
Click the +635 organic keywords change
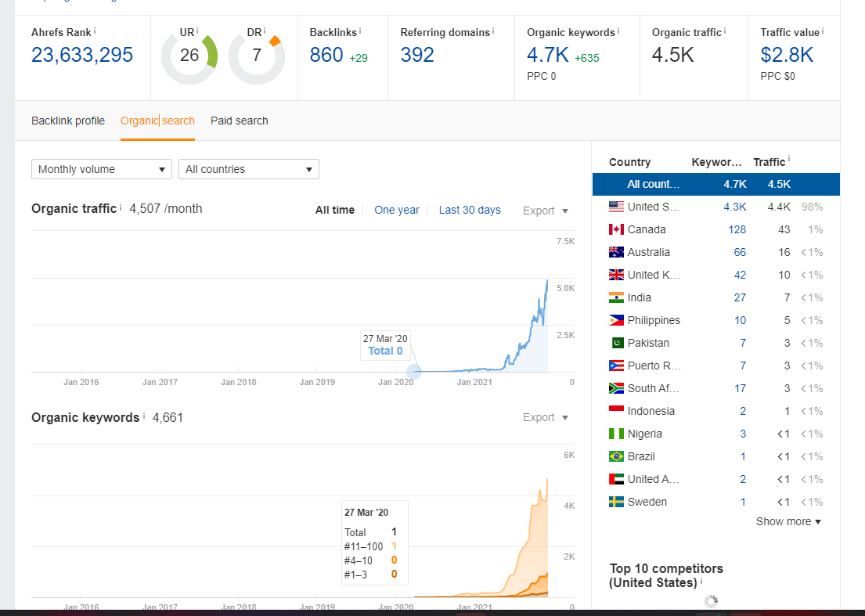coord(586,58)
